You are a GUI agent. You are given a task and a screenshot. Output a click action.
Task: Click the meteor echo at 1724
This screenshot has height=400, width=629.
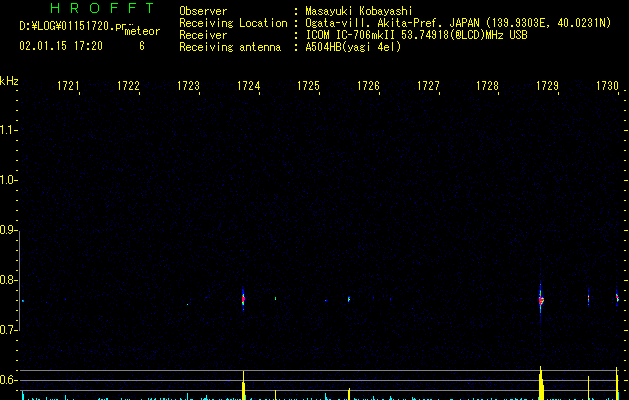pos(243,299)
